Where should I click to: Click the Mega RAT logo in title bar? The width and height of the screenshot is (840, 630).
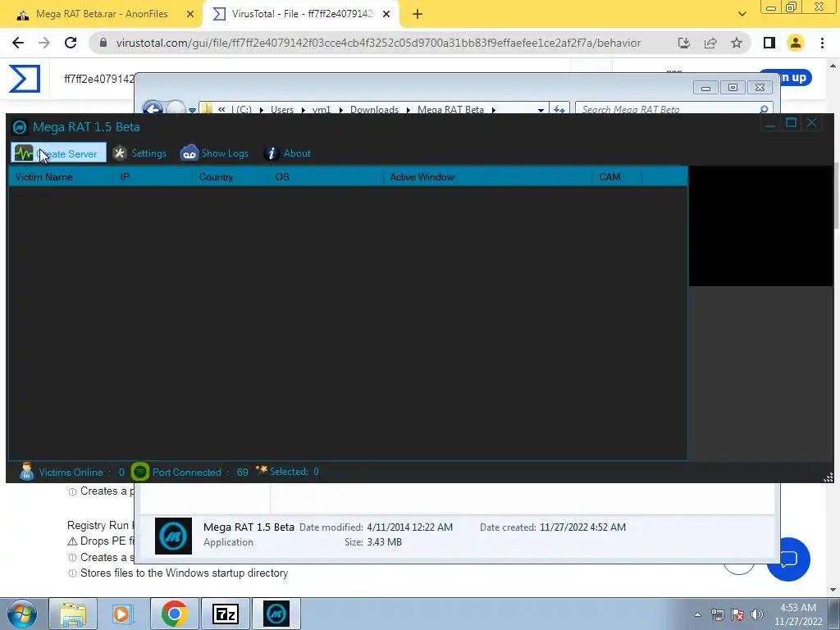20,127
